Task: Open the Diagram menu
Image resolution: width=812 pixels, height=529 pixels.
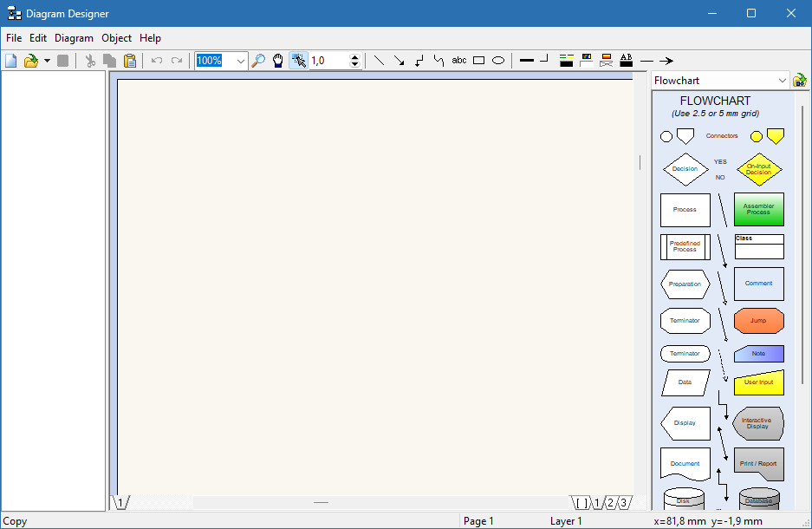Action: tap(74, 38)
